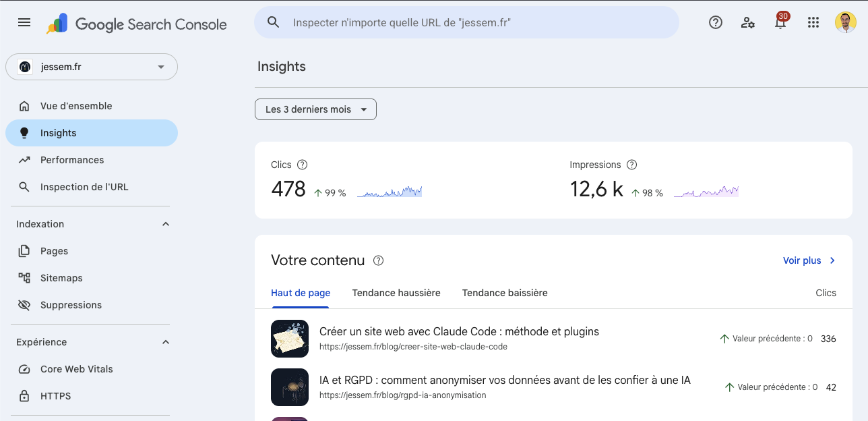Click the Performances trend icon
Viewport: 868px width, 421px height.
[24, 160]
